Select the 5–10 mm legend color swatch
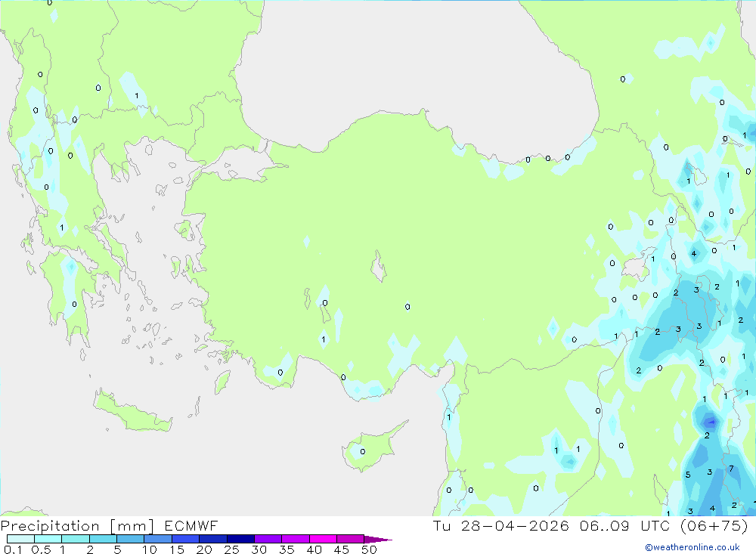 coord(131,539)
